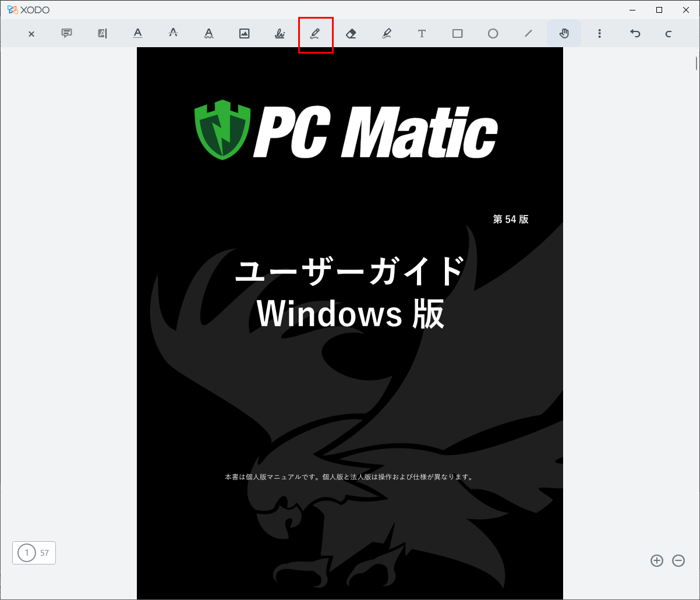Image resolution: width=700 pixels, height=600 pixels.
Task: Activate the eraser tool
Action: [351, 33]
